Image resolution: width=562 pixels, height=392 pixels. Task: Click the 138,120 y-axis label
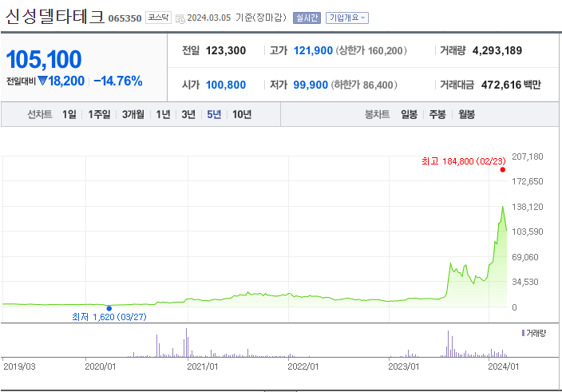coord(527,207)
